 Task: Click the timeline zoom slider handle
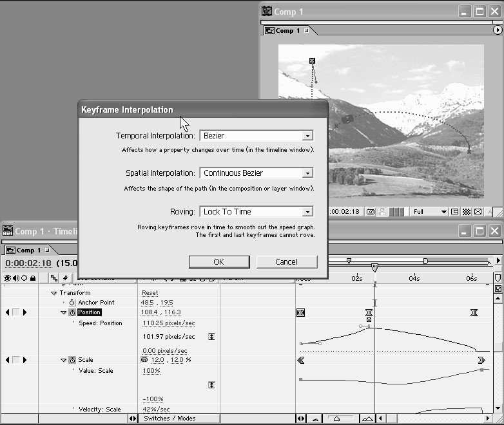click(x=336, y=419)
